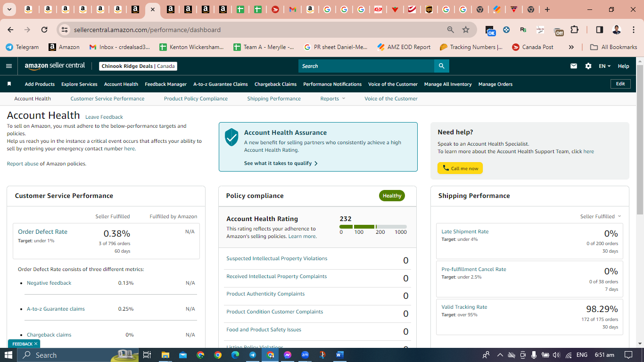
Task: Open Feedback Manager in nav bar
Action: (165, 84)
